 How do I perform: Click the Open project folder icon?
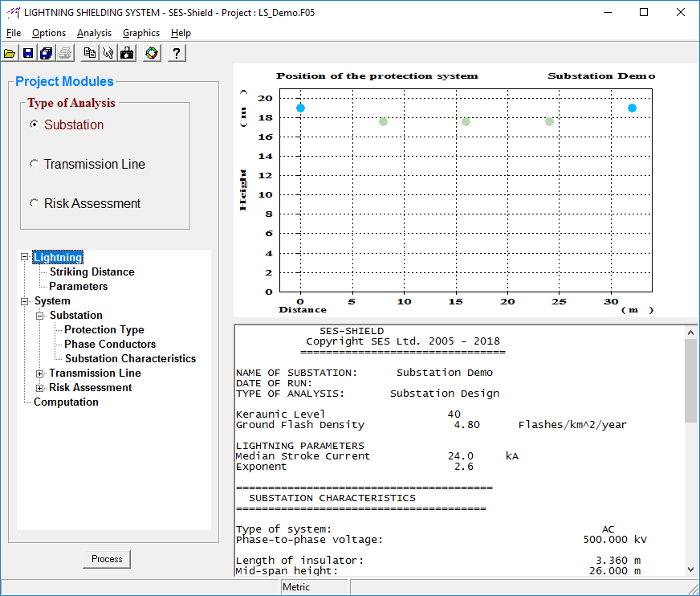(10, 54)
